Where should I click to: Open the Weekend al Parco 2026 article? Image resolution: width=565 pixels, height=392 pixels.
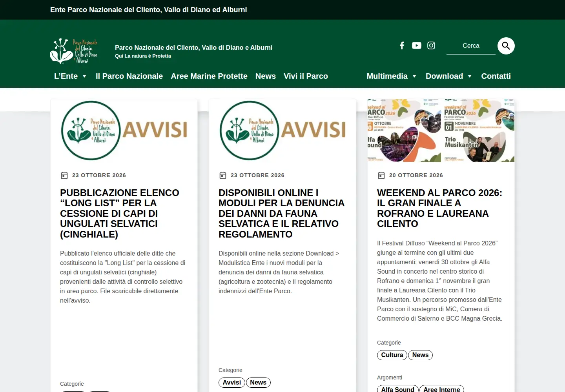pos(439,208)
